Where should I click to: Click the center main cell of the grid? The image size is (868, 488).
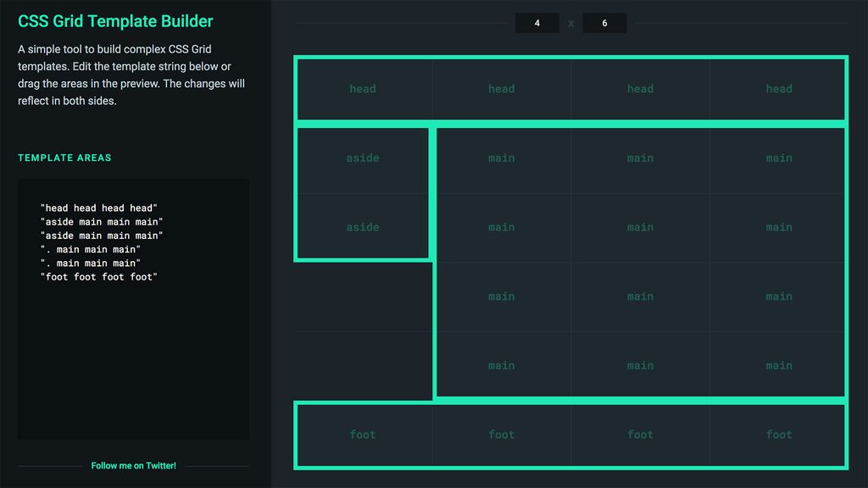click(640, 227)
